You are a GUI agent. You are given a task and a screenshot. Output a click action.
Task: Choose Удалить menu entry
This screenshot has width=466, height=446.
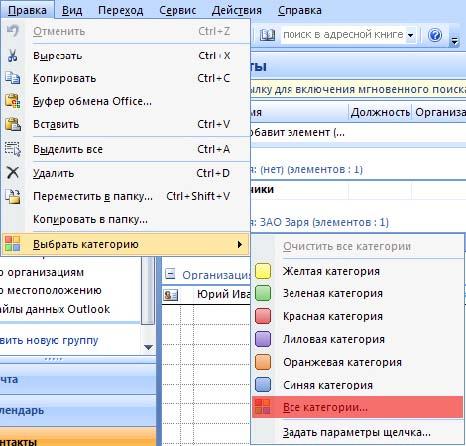(125, 173)
